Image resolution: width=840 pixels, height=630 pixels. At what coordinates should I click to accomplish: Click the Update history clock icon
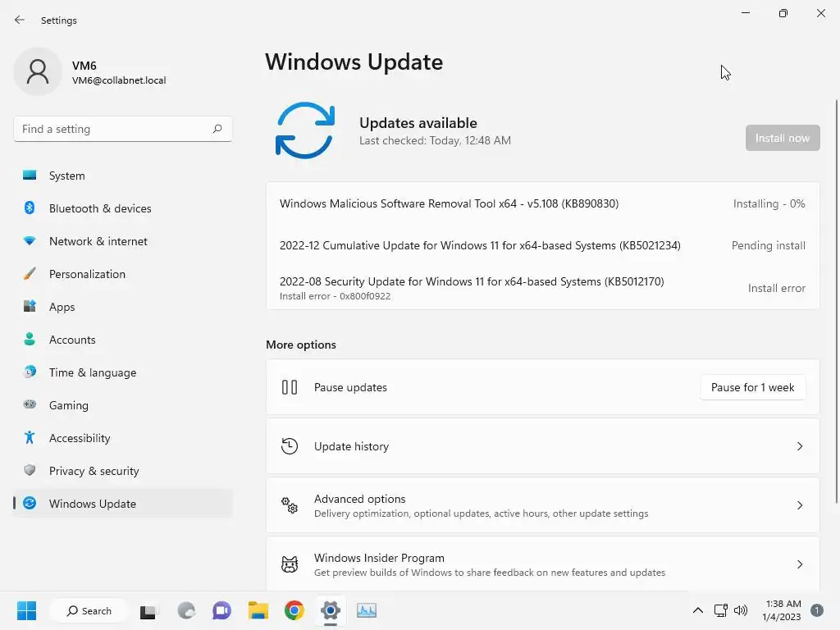tap(290, 446)
